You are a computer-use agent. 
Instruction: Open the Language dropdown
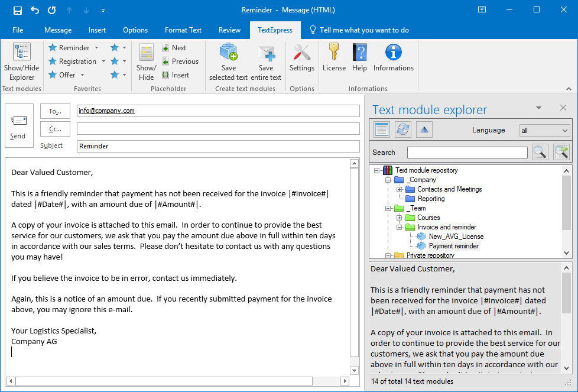point(544,130)
